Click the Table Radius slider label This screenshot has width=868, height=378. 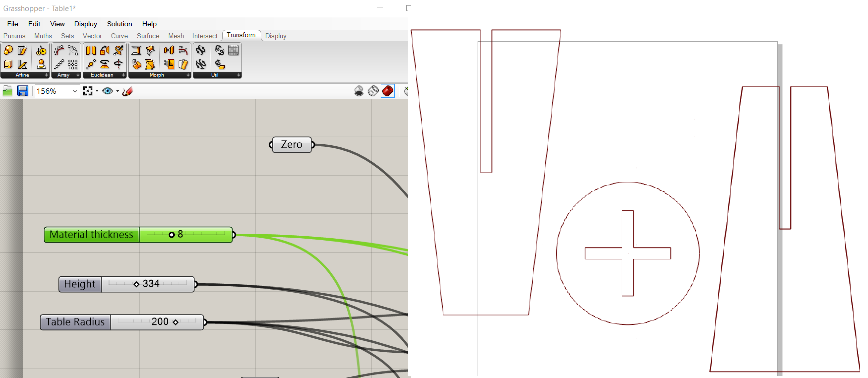(x=75, y=322)
